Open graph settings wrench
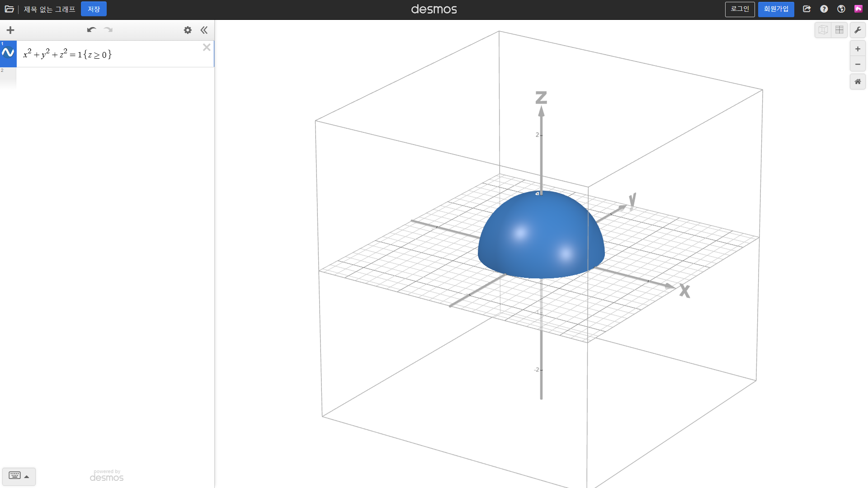This screenshot has width=868, height=488. (858, 30)
